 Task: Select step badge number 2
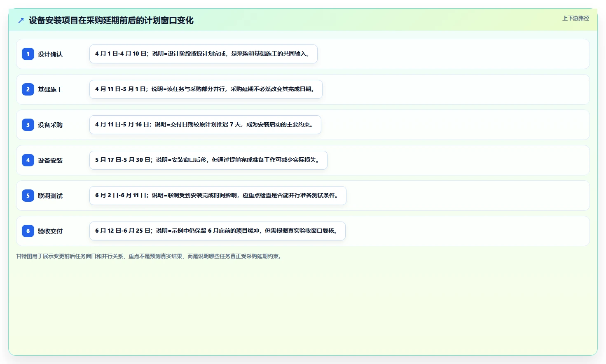28,89
